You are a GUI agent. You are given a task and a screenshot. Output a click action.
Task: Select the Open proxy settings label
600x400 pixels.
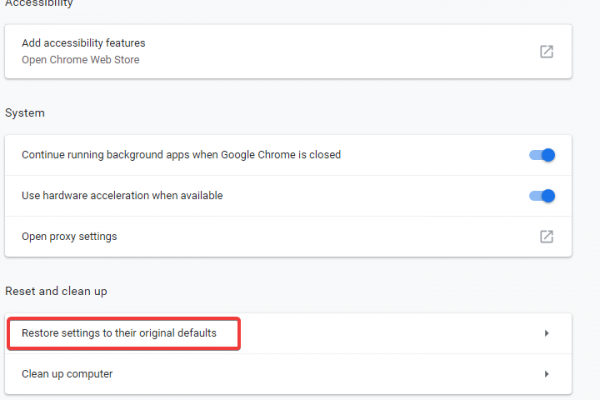69,237
